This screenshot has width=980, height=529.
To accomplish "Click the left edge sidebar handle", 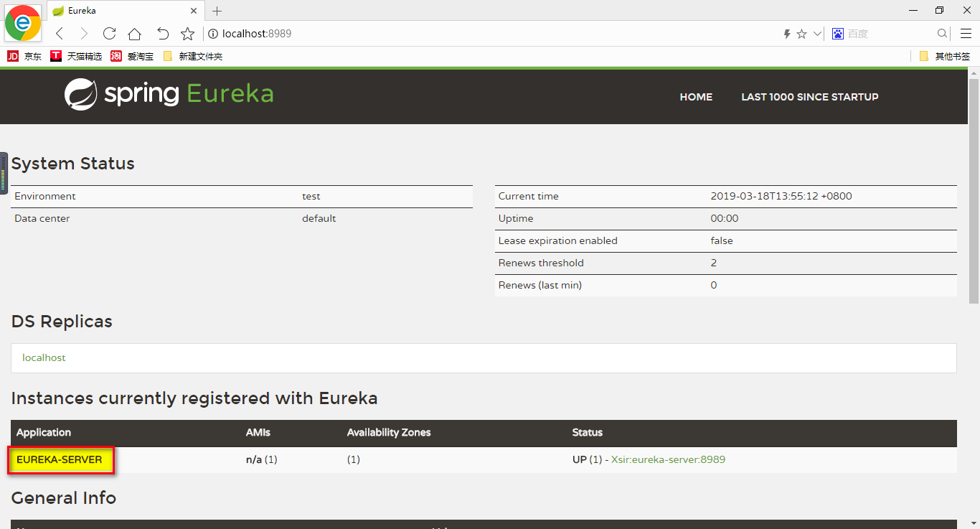I will click(4, 173).
